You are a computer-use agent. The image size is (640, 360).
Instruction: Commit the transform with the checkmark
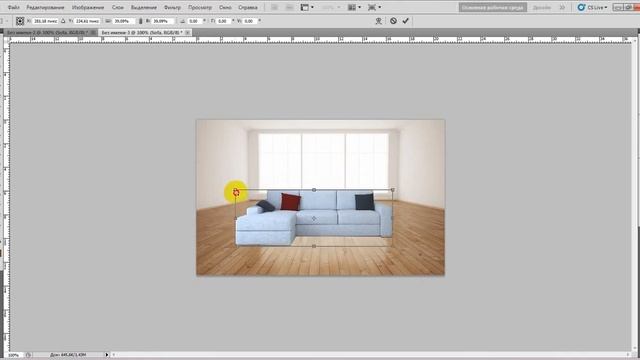coord(406,21)
